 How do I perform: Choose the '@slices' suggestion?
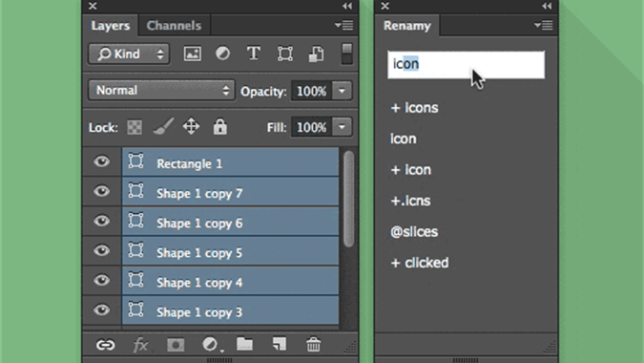tap(414, 232)
